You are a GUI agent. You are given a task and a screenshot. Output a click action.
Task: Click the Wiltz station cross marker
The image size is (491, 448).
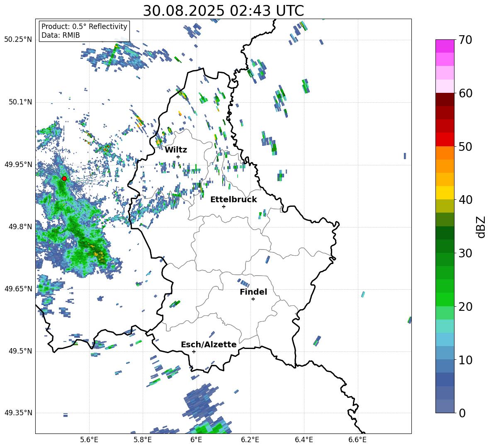178,157
